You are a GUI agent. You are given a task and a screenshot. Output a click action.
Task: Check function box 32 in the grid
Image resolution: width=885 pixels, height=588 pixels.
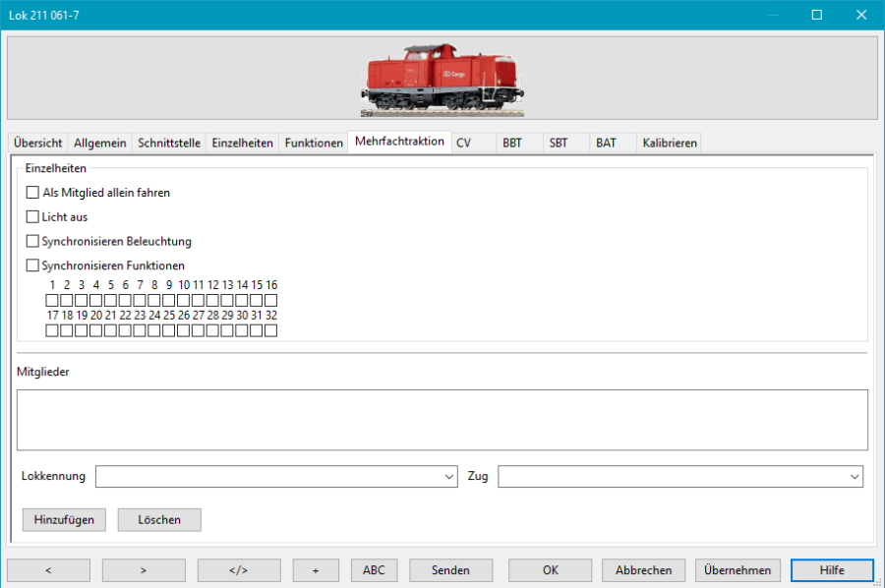tap(272, 330)
